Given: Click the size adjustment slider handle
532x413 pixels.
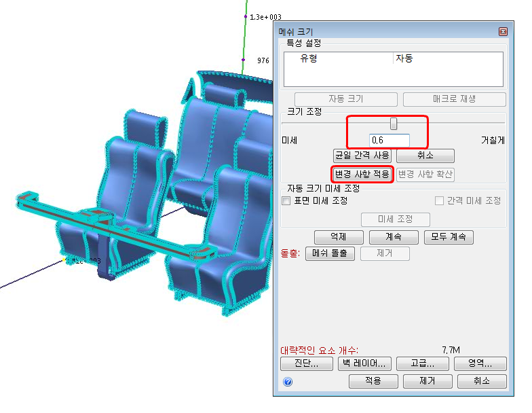Looking at the screenshot, I should point(394,124).
